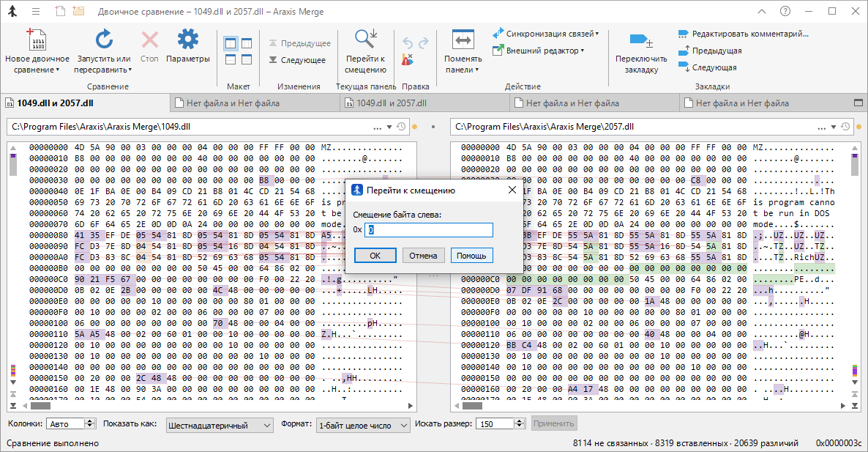This screenshot has width=868, height=452.
Task: Click the browse ellipsis for 1049.dll path
Action: pos(378,127)
